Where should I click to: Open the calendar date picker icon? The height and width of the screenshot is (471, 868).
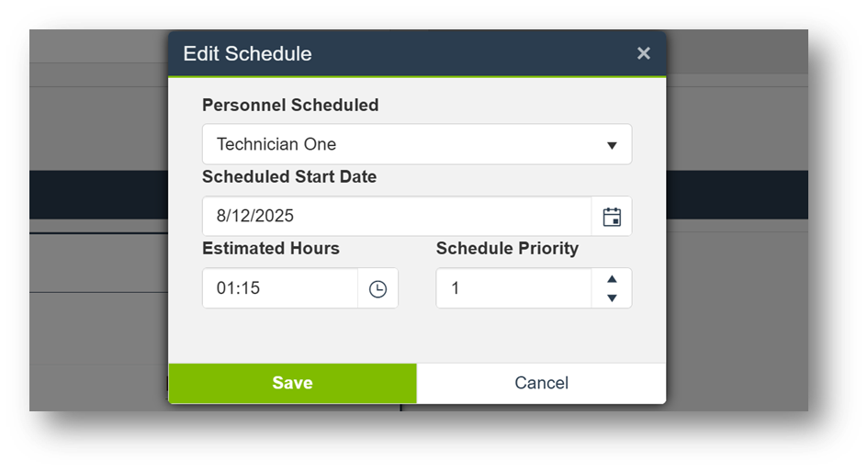612,217
